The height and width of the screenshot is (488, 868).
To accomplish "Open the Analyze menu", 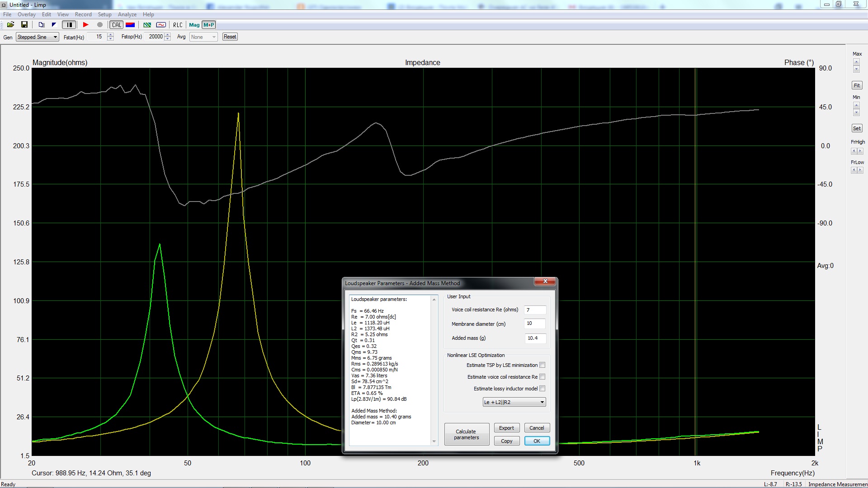I will tap(127, 14).
